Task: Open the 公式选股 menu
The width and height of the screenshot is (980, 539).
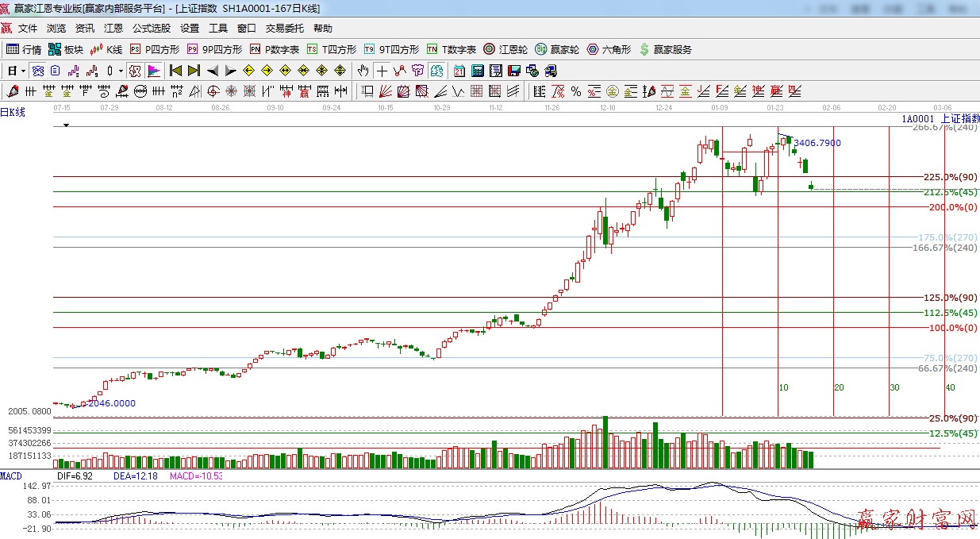Action: click(151, 28)
